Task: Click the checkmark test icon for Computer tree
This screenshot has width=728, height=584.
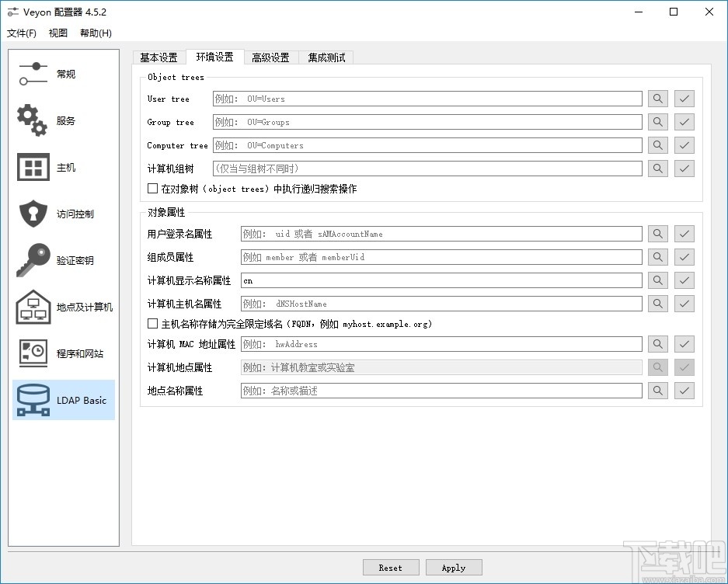Action: [684, 145]
